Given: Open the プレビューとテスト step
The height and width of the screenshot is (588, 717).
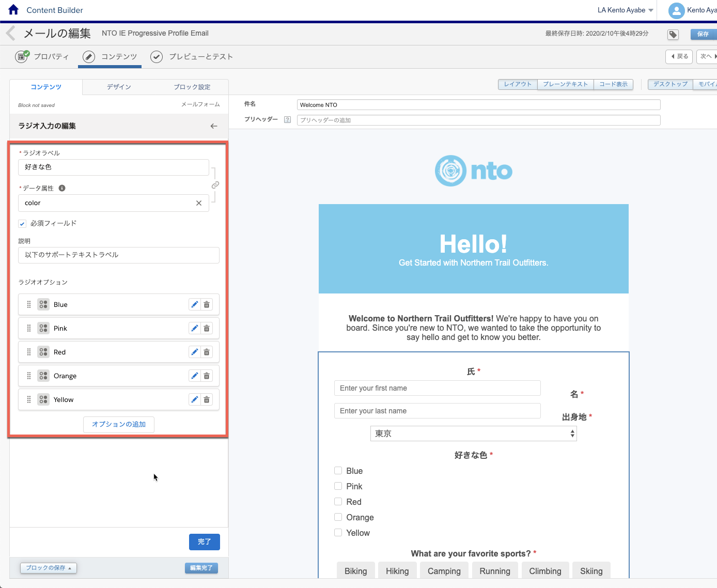Looking at the screenshot, I should pyautogui.click(x=192, y=57).
